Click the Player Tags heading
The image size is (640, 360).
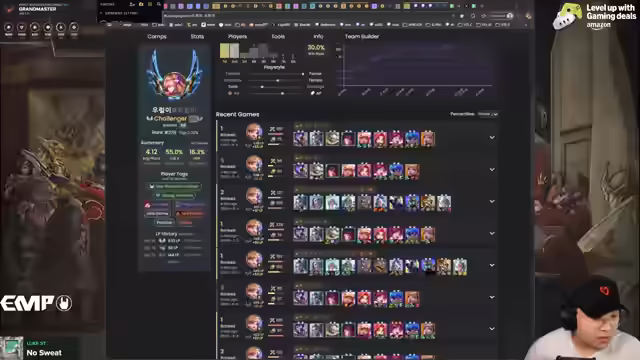[174, 174]
